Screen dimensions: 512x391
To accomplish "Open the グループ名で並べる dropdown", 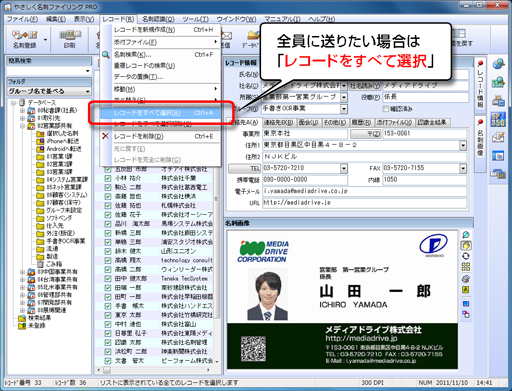I will pos(88,91).
